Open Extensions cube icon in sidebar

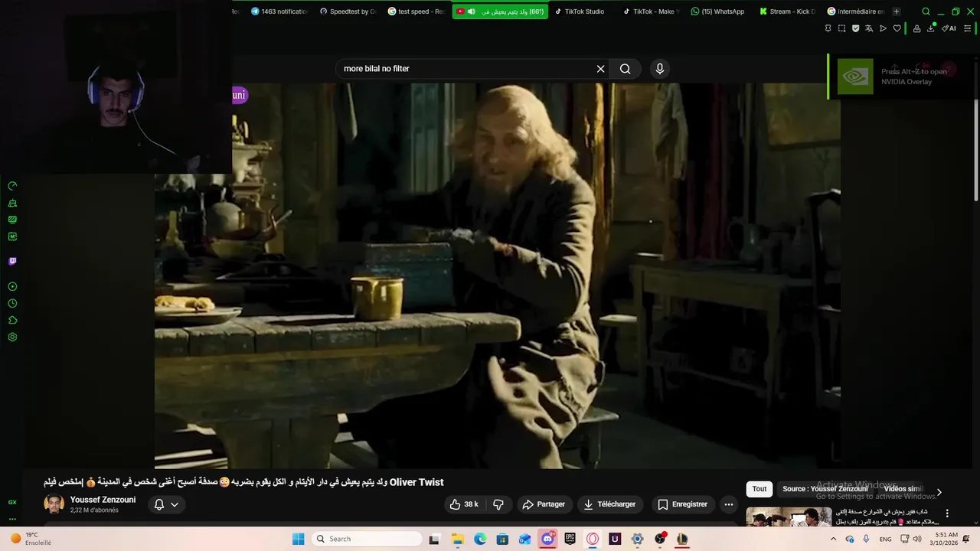click(x=12, y=320)
